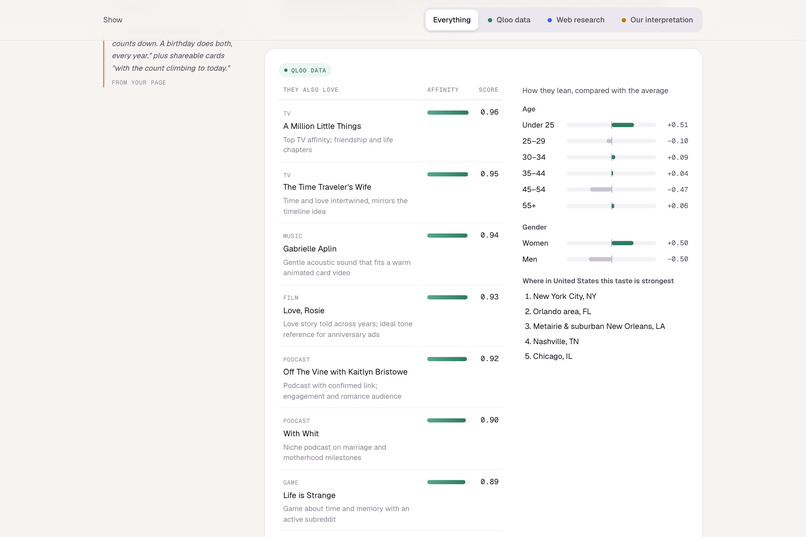Click the orange Our interpretation dot
This screenshot has width=806, height=537.
(624, 20)
